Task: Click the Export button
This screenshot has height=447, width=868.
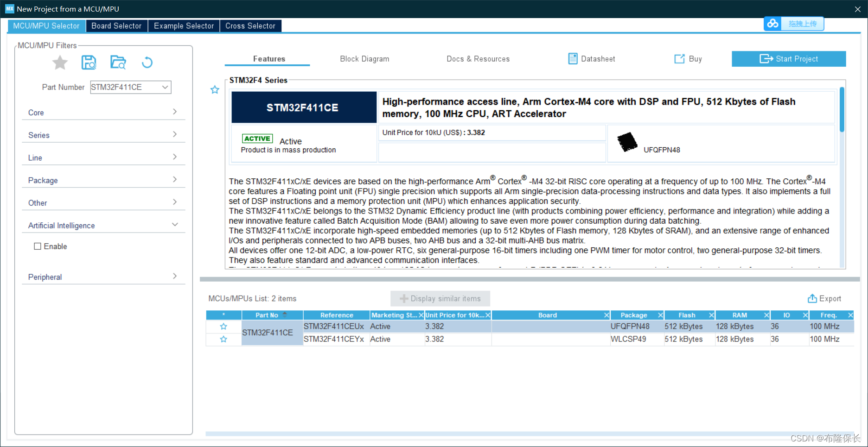Action: point(824,299)
